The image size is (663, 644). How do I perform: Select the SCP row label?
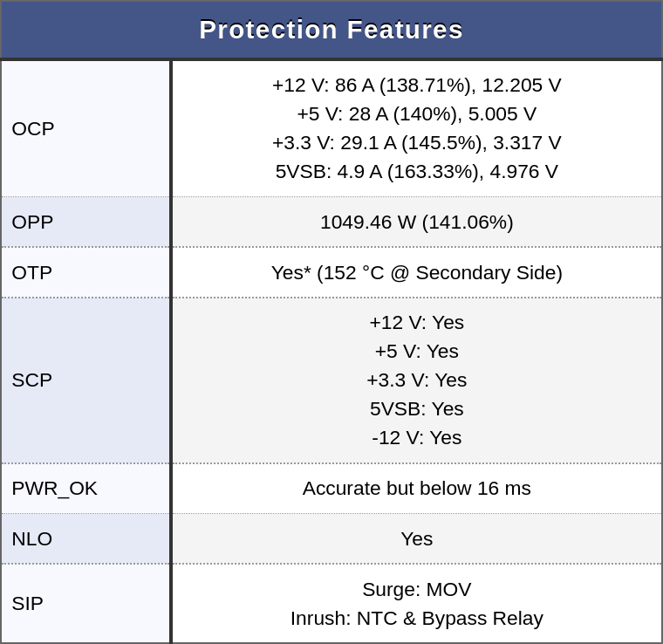click(32, 380)
